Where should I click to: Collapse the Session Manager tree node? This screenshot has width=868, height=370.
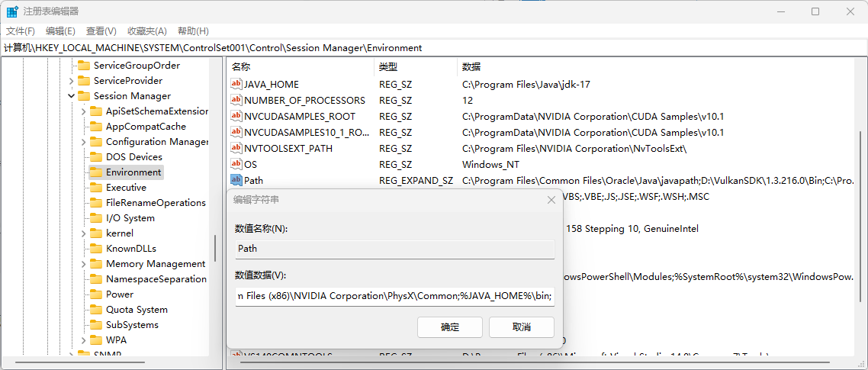[x=71, y=96]
